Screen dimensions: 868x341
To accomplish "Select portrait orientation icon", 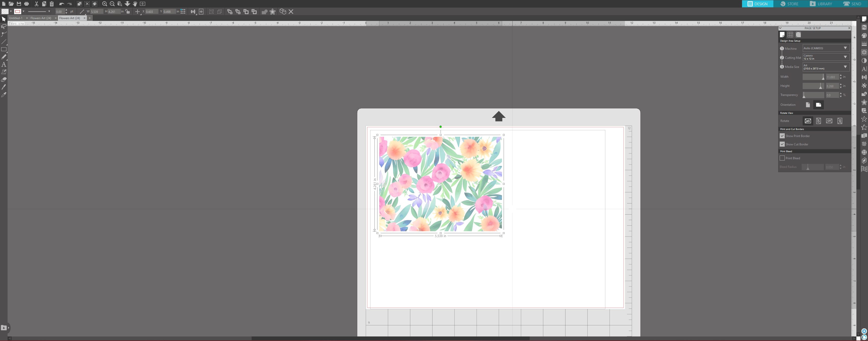I will click(x=808, y=105).
